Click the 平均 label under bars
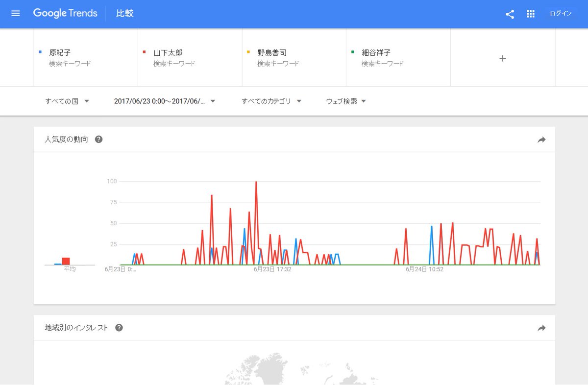The width and height of the screenshot is (588, 385). [70, 269]
